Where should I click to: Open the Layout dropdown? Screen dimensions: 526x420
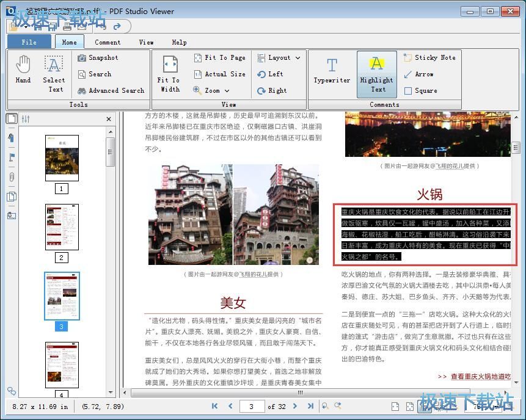pos(280,57)
